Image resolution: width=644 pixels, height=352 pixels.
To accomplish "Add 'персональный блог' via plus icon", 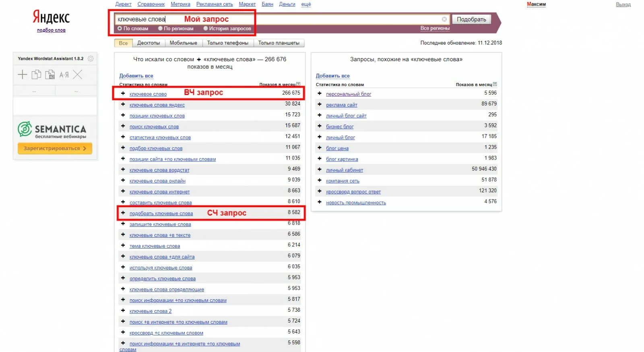I will pos(320,93).
